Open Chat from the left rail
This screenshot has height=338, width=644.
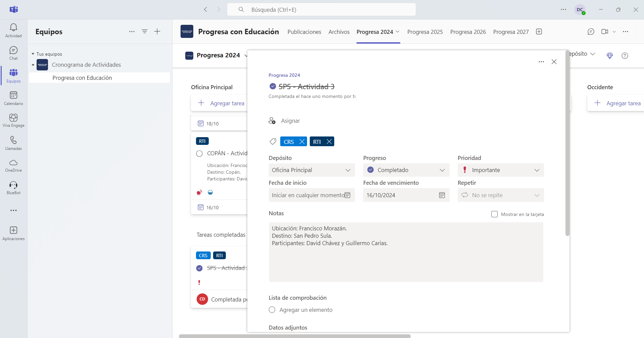13,53
